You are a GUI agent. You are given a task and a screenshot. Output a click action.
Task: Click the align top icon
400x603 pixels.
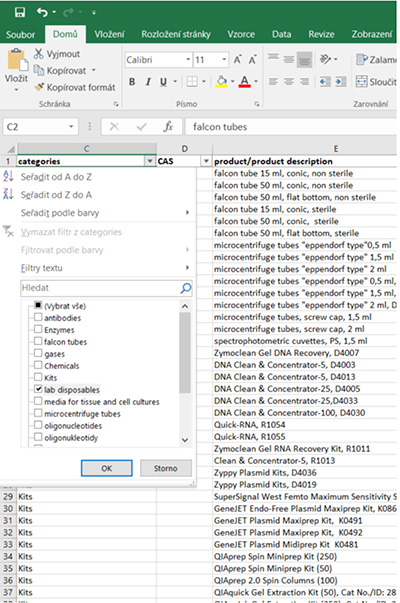[273, 59]
